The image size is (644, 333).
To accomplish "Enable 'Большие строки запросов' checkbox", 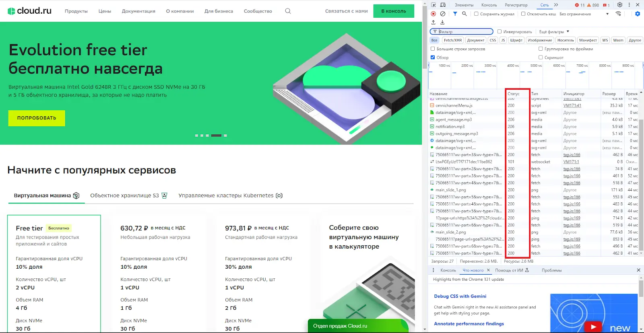I will pos(433,49).
